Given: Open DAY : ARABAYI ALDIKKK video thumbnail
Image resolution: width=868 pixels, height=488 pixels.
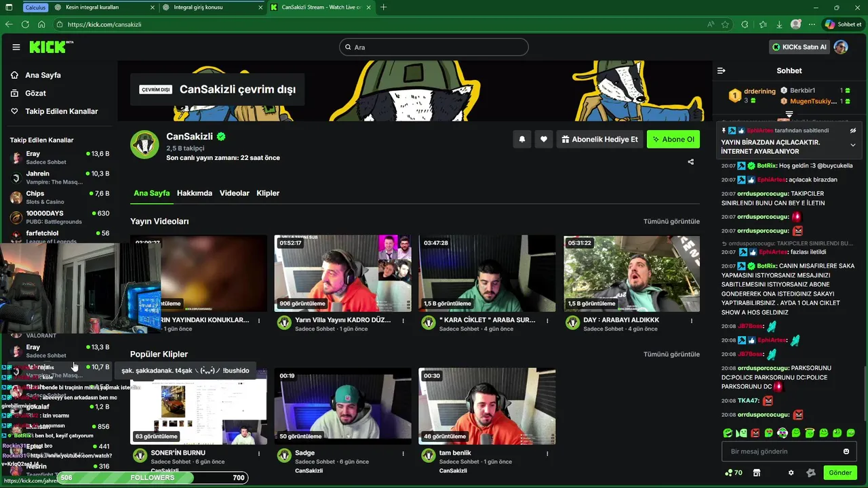Looking at the screenshot, I should click(631, 274).
